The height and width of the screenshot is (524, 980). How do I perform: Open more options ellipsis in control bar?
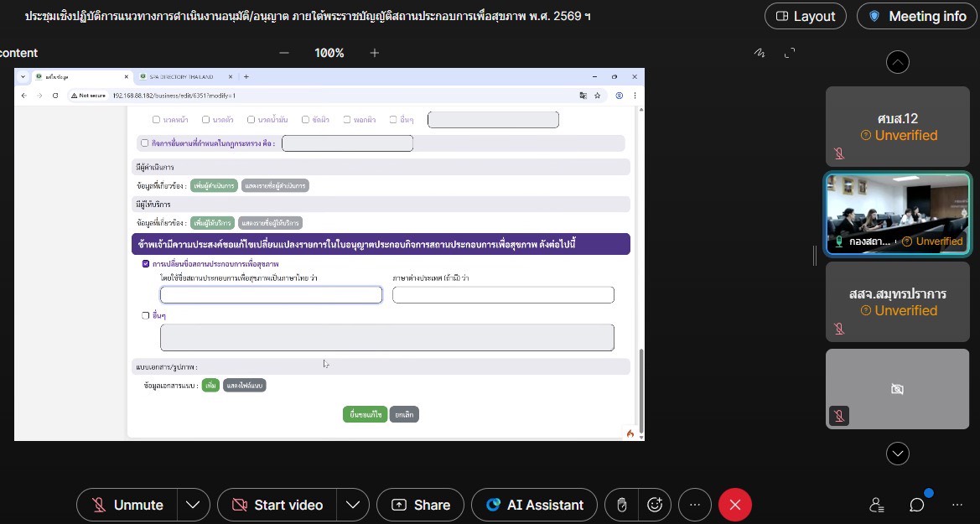pyautogui.click(x=694, y=505)
